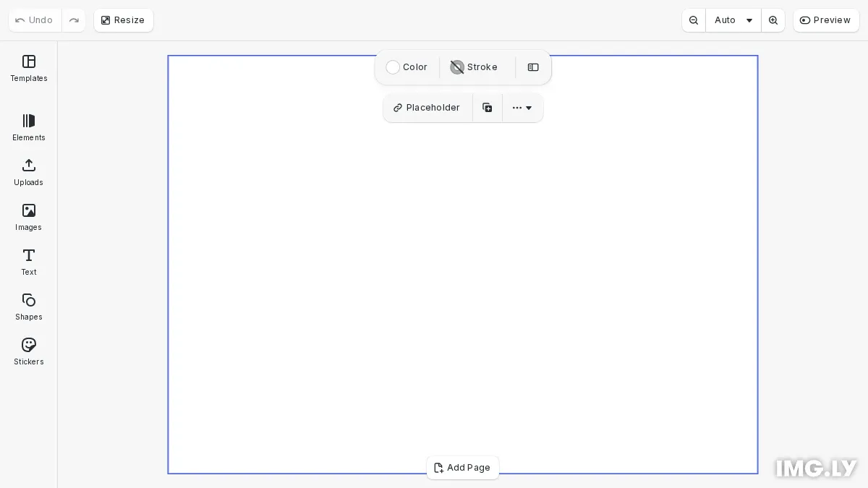Open the more options ellipsis dropdown
The height and width of the screenshot is (488, 868).
coord(522,107)
